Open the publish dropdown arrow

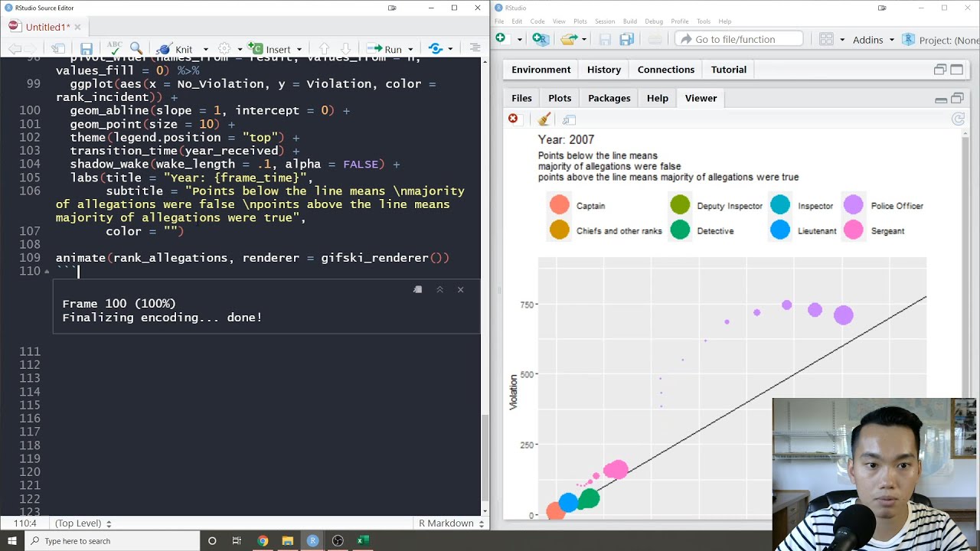point(450,50)
